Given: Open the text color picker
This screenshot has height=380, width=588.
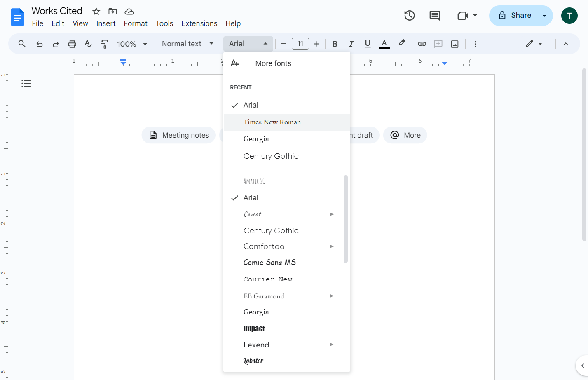Looking at the screenshot, I should click(384, 44).
